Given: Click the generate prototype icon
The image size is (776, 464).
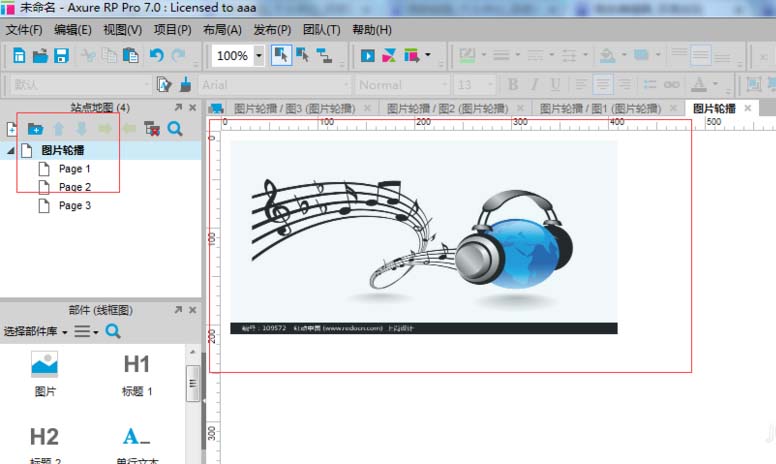Looking at the screenshot, I should coord(411,55).
